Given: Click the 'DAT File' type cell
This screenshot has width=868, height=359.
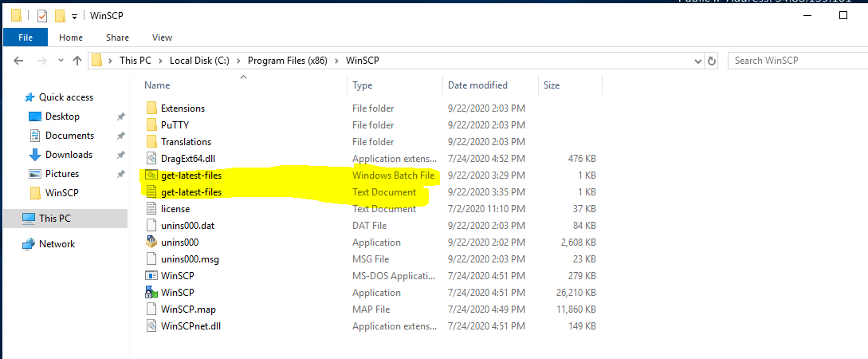Looking at the screenshot, I should (x=369, y=226).
